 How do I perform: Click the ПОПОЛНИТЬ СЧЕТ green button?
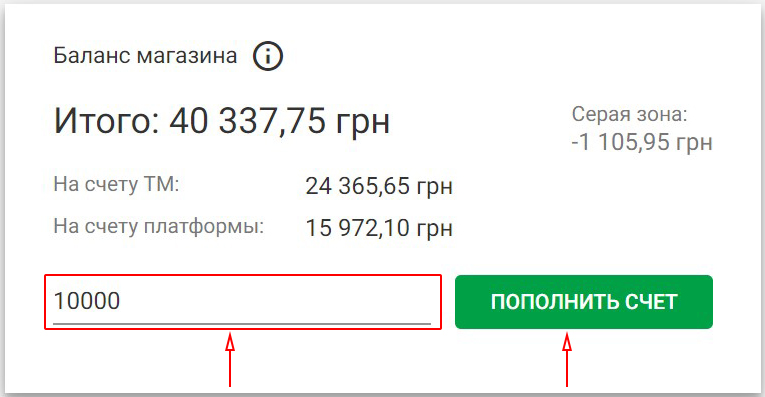pyautogui.click(x=584, y=302)
